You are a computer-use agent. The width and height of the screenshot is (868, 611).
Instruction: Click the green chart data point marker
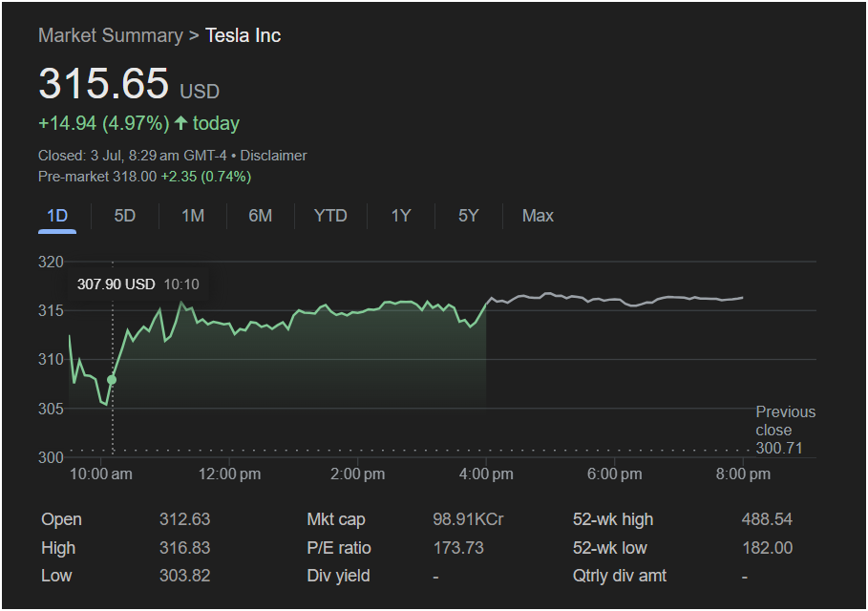click(112, 380)
